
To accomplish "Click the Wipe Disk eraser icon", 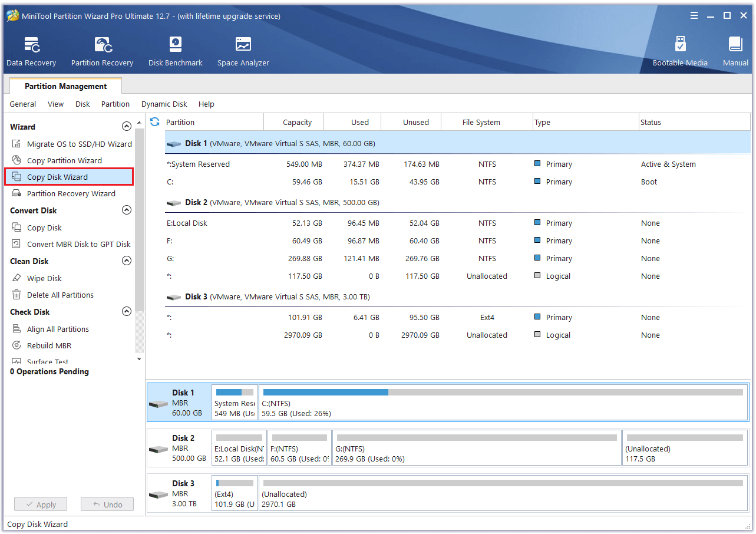I will point(16,278).
